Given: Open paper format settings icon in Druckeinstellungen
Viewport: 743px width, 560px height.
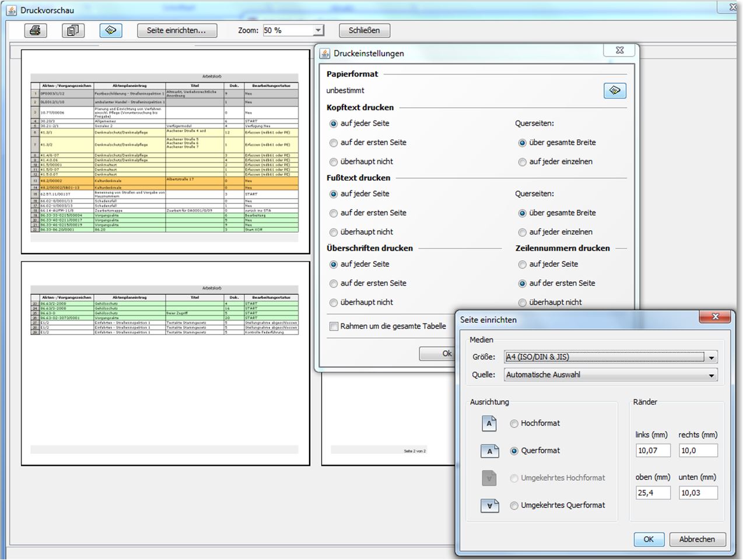Looking at the screenshot, I should (615, 90).
